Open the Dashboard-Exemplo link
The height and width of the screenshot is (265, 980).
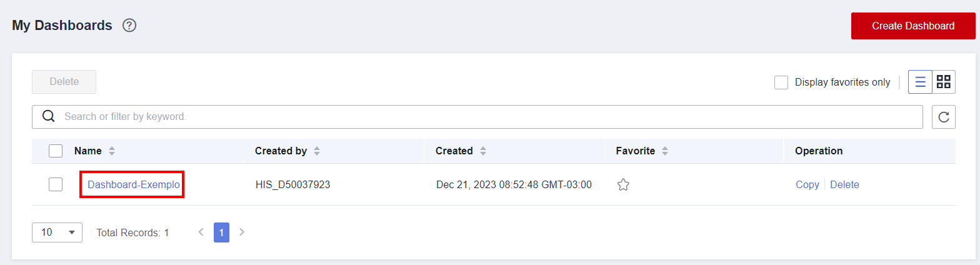tap(134, 185)
